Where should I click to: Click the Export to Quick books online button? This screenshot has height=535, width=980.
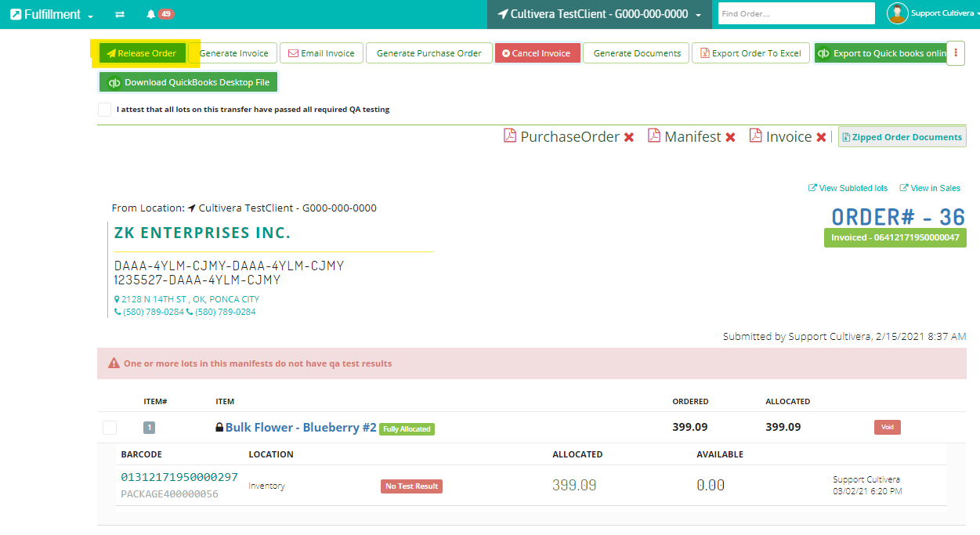(881, 53)
